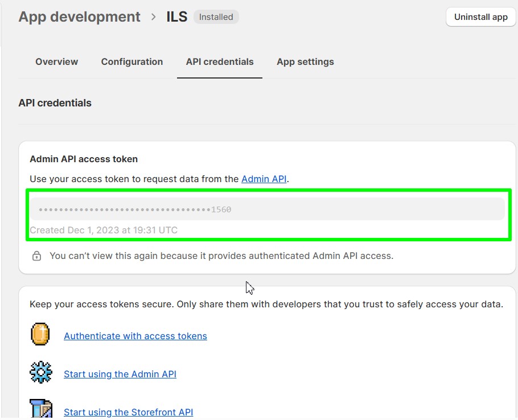Follow the Start using the Admin API link

click(120, 374)
